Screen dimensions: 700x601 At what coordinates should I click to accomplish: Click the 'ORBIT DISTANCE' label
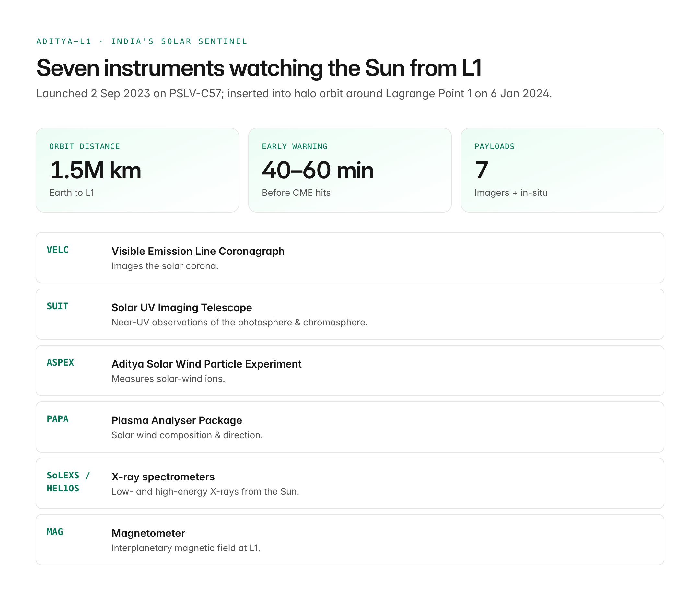pyautogui.click(x=85, y=147)
